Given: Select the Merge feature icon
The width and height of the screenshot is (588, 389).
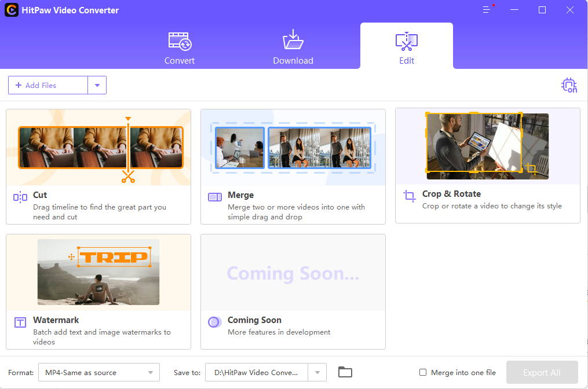Looking at the screenshot, I should (x=214, y=197).
